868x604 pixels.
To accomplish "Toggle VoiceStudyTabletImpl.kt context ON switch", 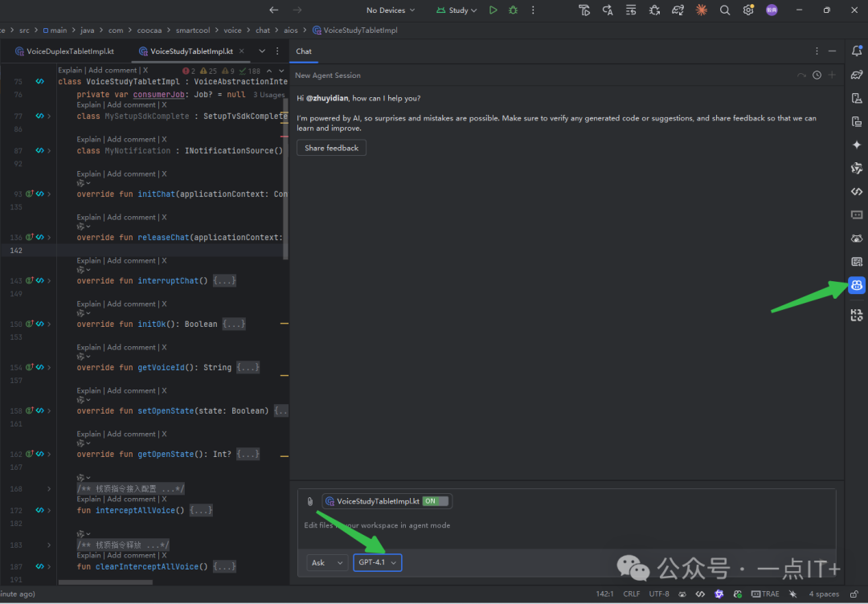I will (x=435, y=501).
